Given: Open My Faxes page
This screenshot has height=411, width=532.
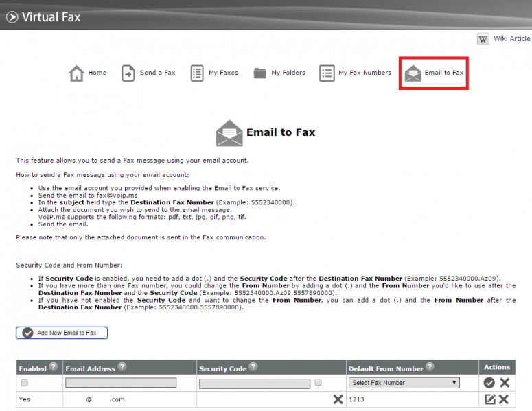Looking at the screenshot, I should [223, 73].
